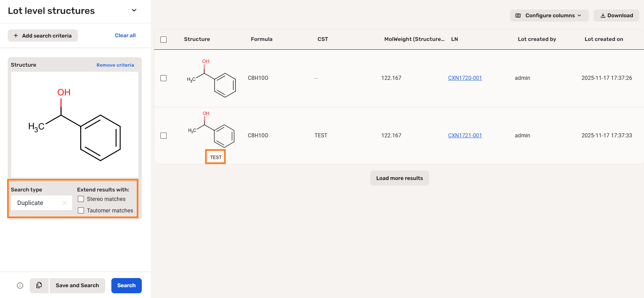Viewport: 644px width, 298px height.
Task: Open the CXN1720-001 lot link
Action: [465, 78]
